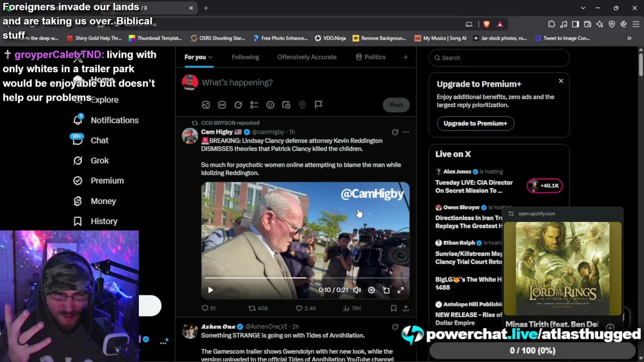View analytics for Cam Higby's post
Image resolution: width=644 pixels, height=362 pixels.
click(x=352, y=308)
